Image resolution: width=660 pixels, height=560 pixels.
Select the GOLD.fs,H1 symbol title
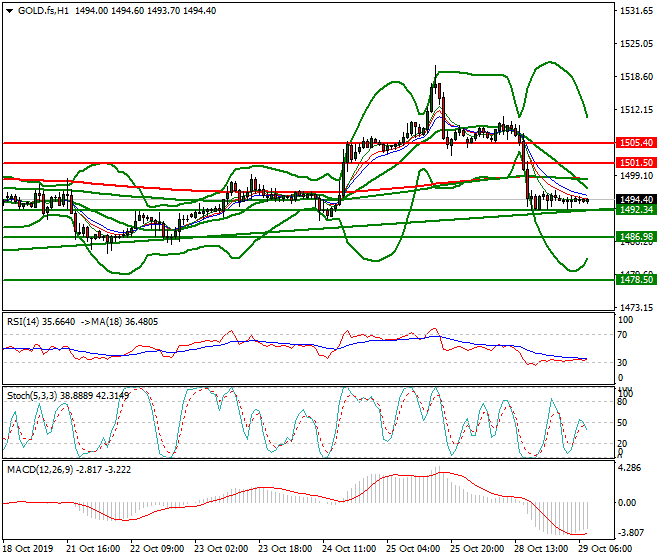click(x=43, y=11)
